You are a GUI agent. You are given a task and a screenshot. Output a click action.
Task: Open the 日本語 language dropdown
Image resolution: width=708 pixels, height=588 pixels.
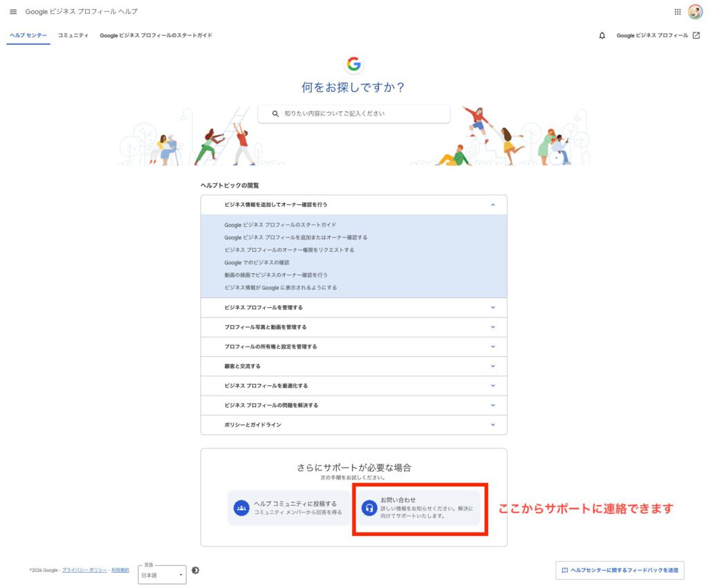pyautogui.click(x=162, y=575)
